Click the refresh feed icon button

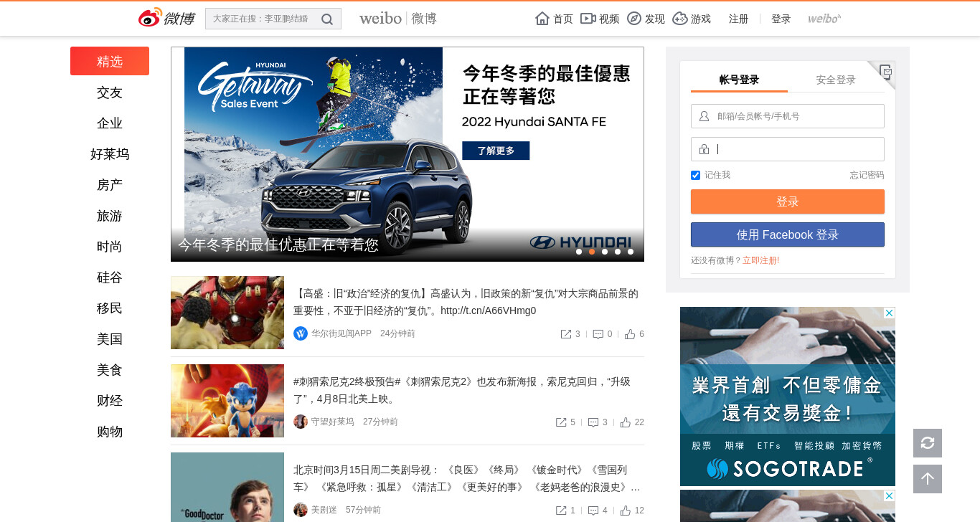(928, 443)
